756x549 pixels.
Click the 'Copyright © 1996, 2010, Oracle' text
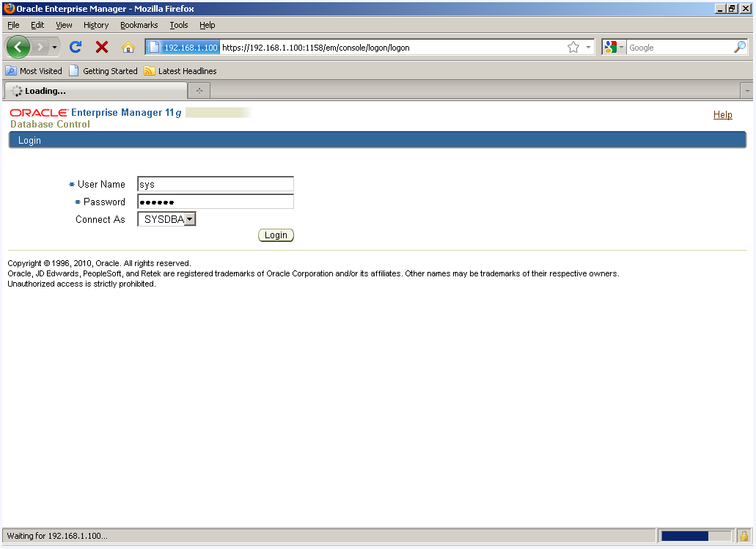coord(64,263)
